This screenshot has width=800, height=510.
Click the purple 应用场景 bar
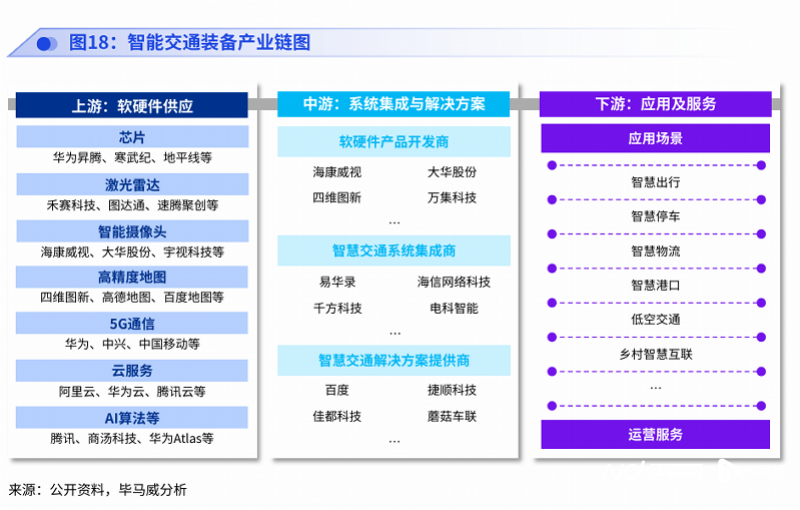[x=656, y=138]
